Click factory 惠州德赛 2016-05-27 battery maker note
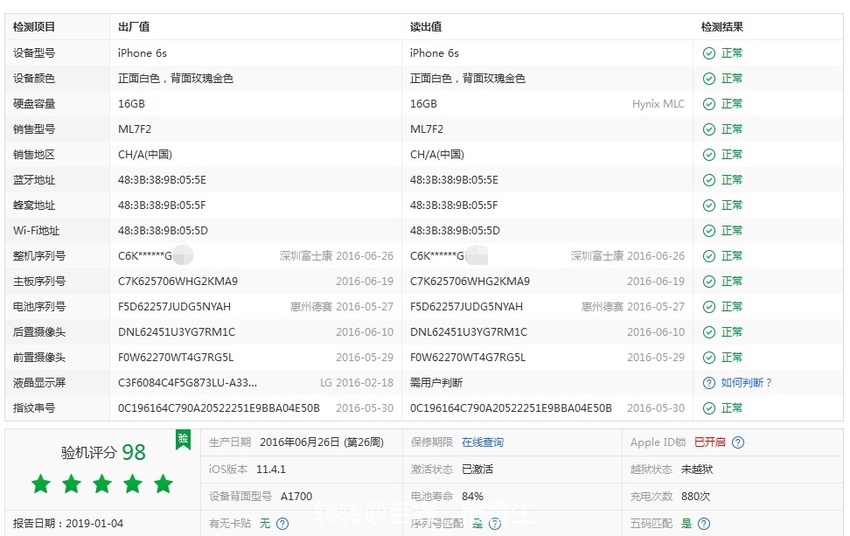 (x=342, y=307)
